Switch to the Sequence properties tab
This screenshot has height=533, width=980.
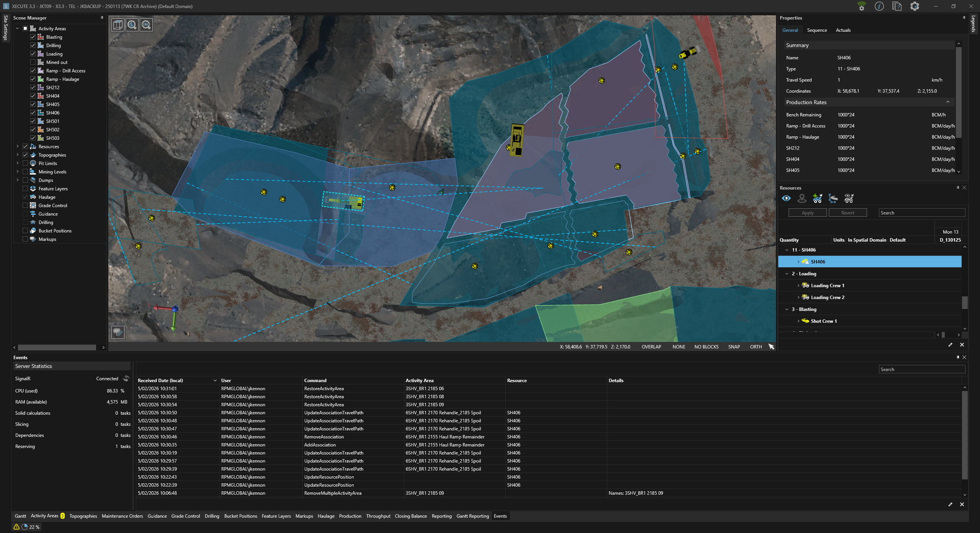(x=817, y=30)
